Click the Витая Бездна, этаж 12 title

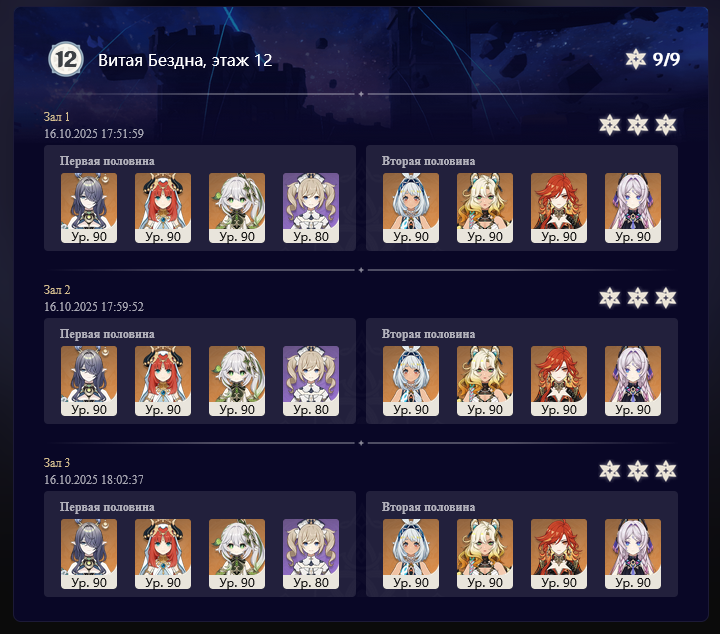tap(185, 60)
